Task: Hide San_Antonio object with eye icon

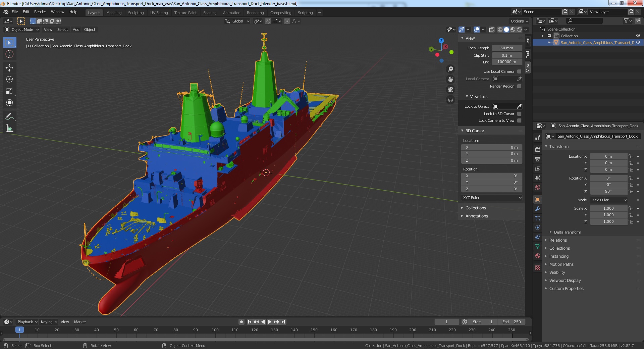Action: pyautogui.click(x=638, y=43)
